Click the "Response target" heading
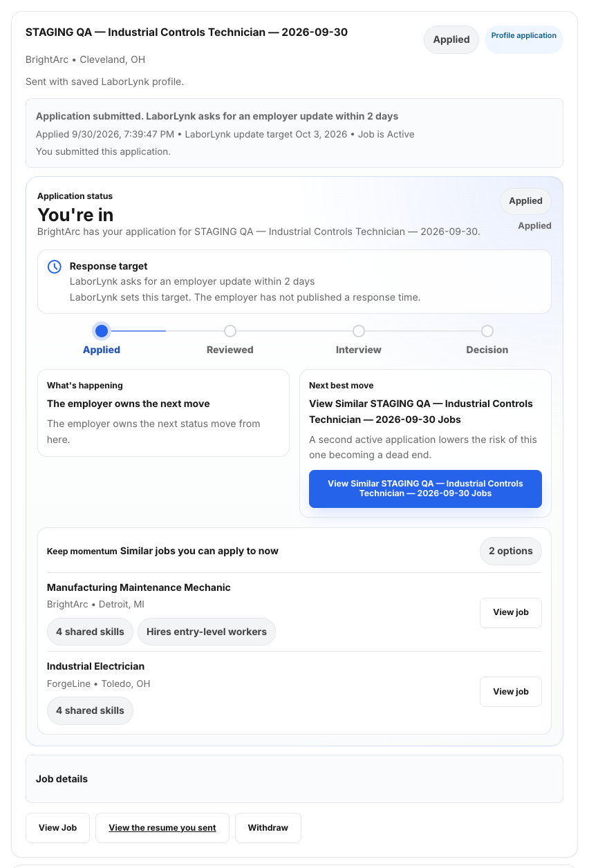 pyautogui.click(x=109, y=266)
